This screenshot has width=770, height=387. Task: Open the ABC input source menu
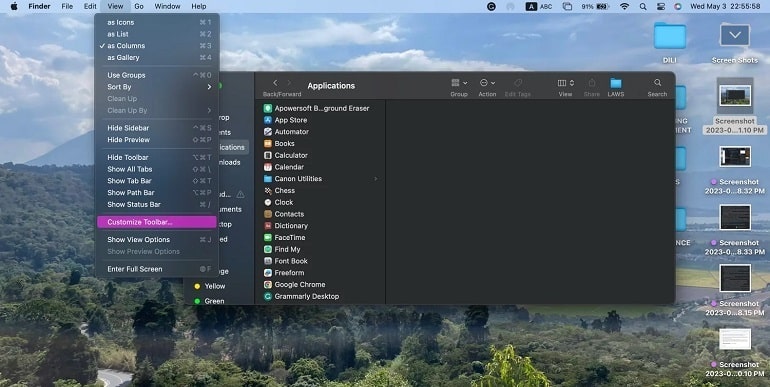point(539,6)
